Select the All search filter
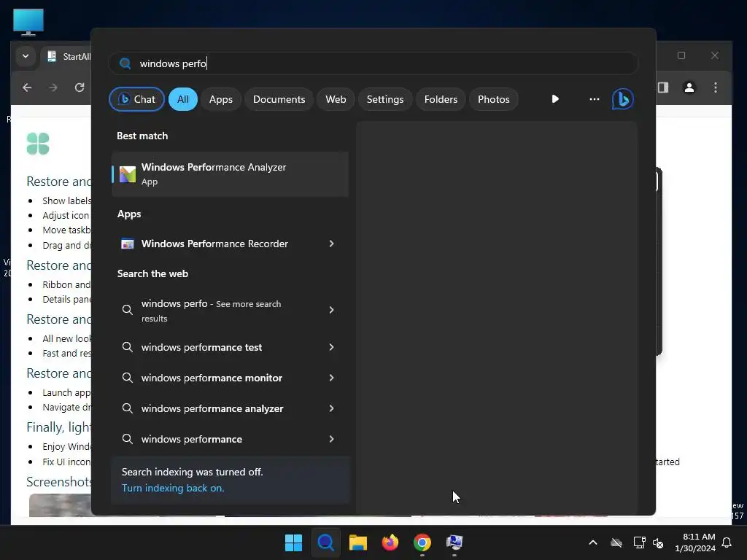The image size is (747, 560). pyautogui.click(x=183, y=99)
